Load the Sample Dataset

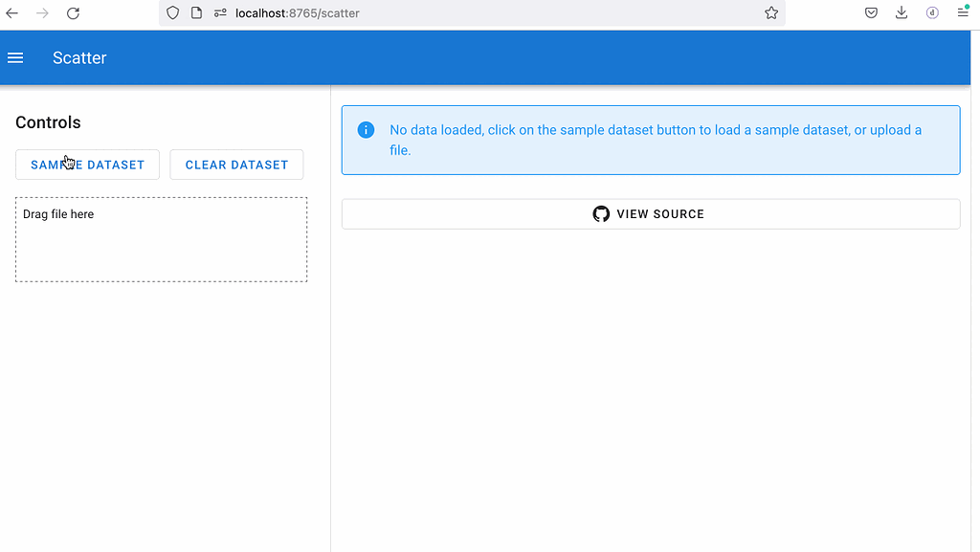click(87, 165)
